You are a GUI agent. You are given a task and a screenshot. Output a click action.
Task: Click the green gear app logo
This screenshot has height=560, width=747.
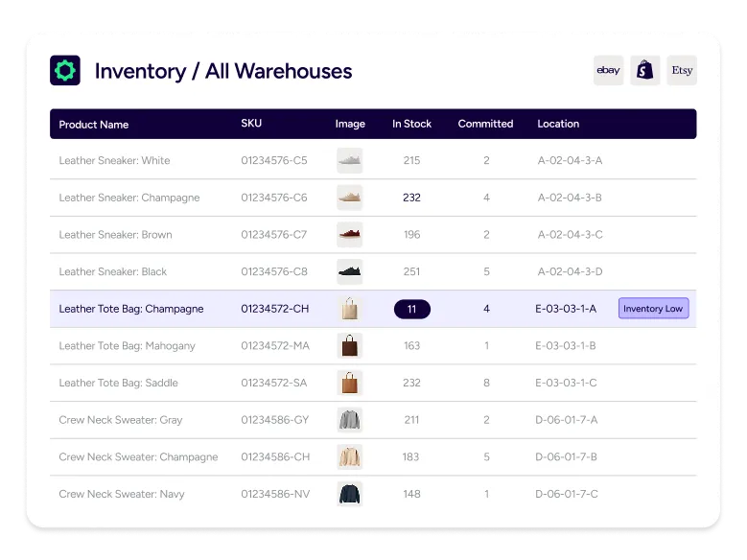pos(65,70)
